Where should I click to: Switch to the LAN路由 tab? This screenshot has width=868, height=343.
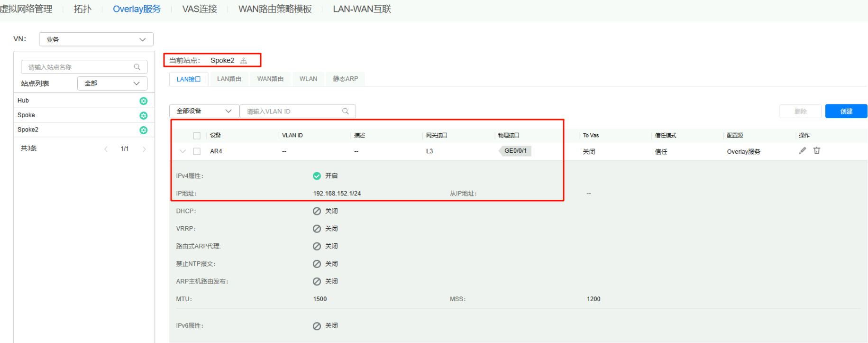coord(229,79)
